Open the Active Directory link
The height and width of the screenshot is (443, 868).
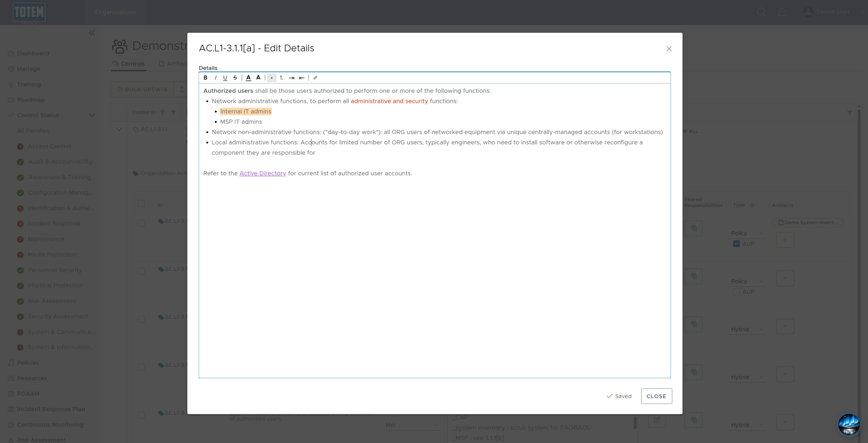(263, 173)
